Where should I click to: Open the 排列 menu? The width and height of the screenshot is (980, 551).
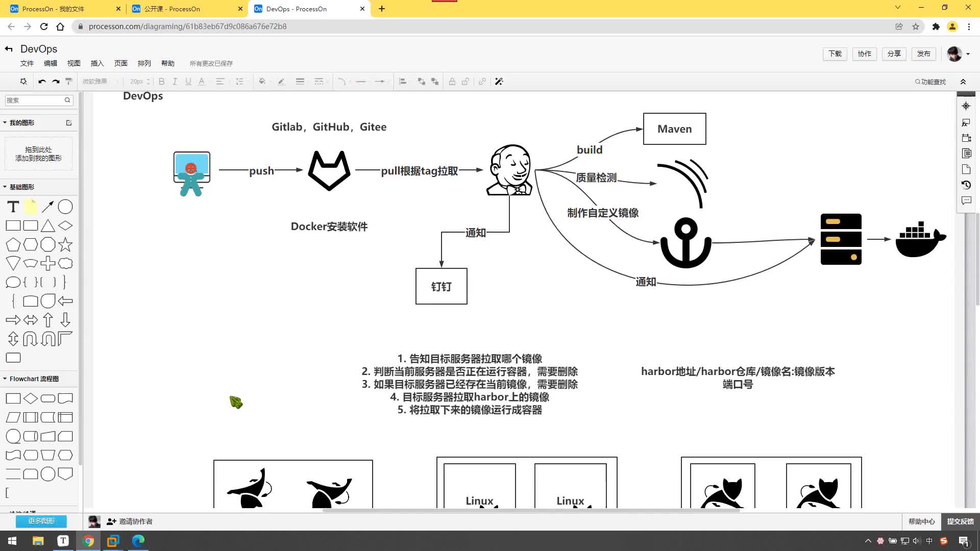(x=144, y=63)
